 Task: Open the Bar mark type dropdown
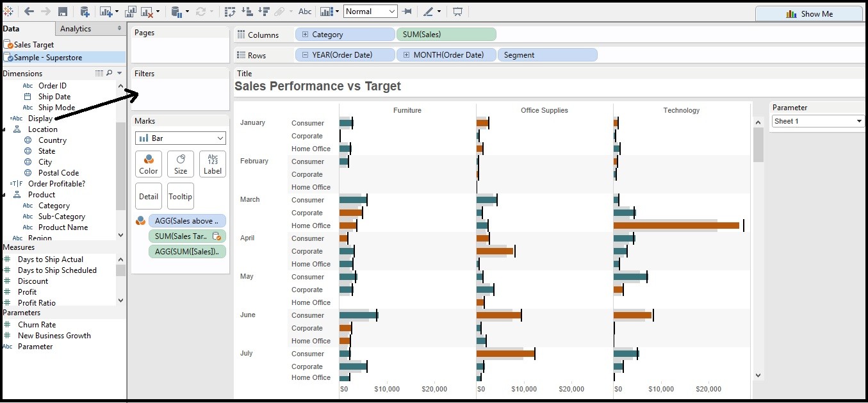(x=180, y=138)
